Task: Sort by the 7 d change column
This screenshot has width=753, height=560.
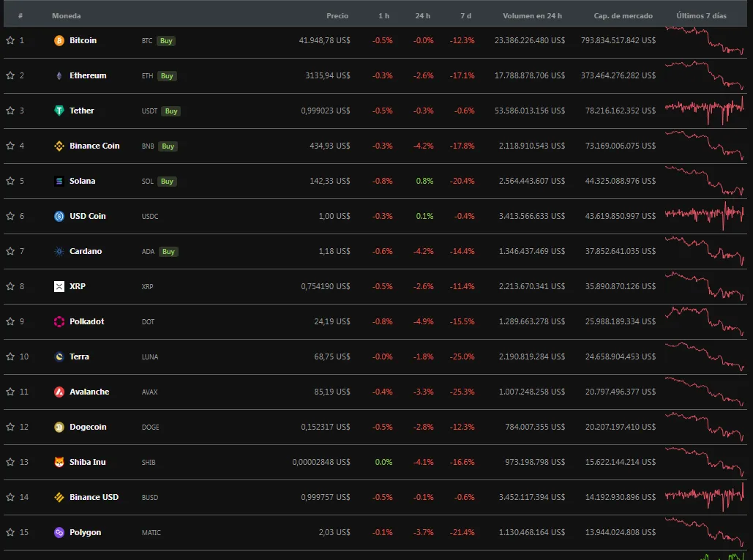Action: tap(466, 16)
